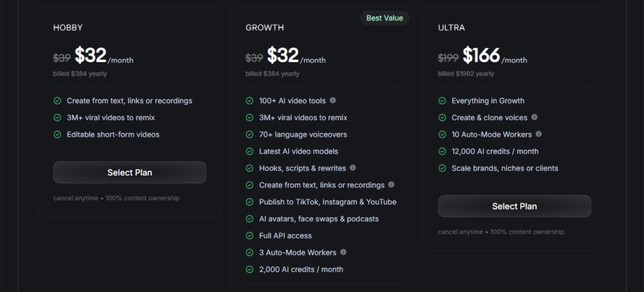Screen dimensions: 644x292
Task: Click the Growth plan $32 price
Action: [283, 56]
